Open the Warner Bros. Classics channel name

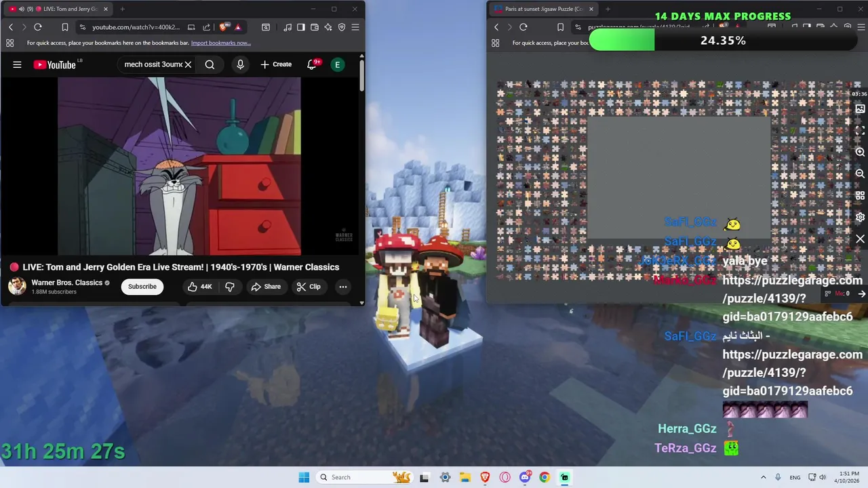67,283
